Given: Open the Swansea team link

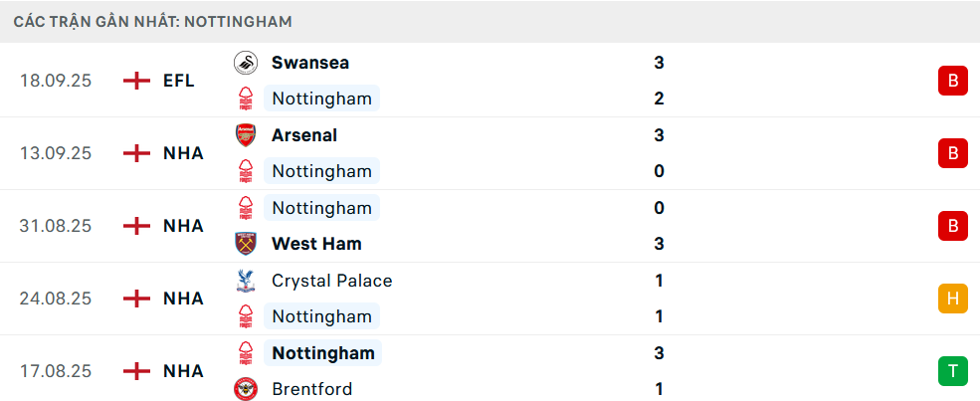Looking at the screenshot, I should [310, 63].
